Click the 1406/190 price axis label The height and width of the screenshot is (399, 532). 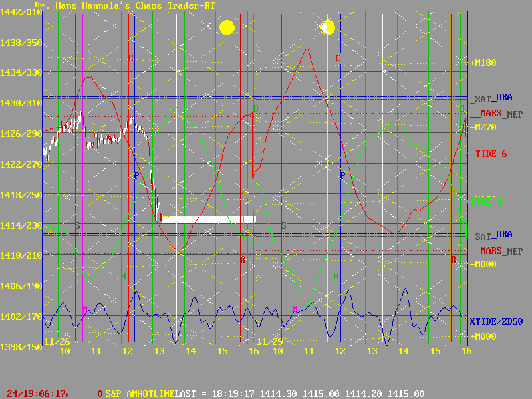21,286
